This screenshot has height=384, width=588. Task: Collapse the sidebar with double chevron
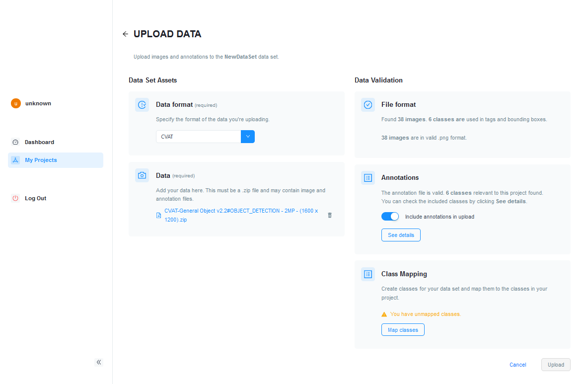point(99,362)
